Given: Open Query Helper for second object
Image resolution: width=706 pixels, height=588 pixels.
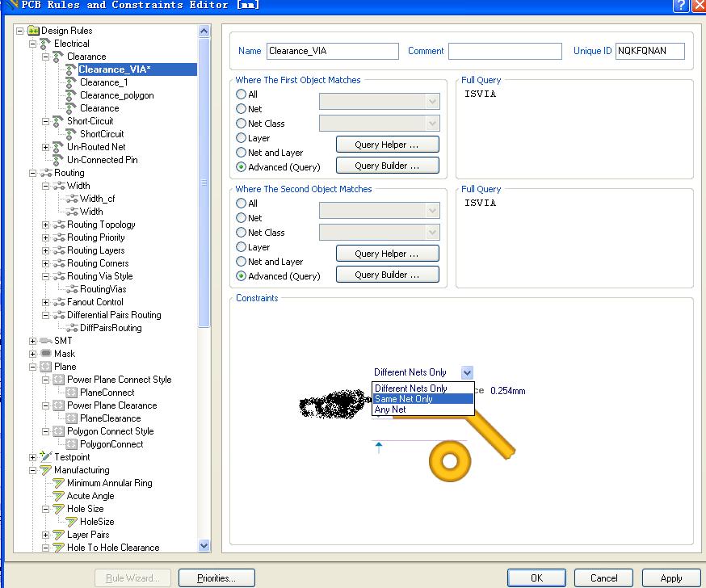Looking at the screenshot, I should tap(387, 254).
